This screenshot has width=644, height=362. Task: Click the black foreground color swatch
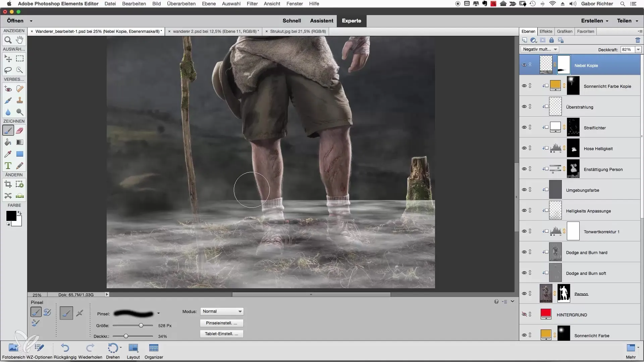point(11,216)
